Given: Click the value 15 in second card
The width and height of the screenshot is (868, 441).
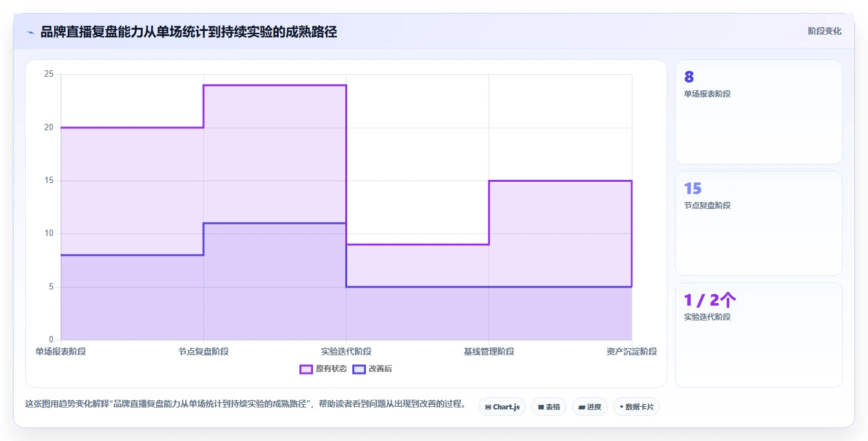Looking at the screenshot, I should pos(692,188).
